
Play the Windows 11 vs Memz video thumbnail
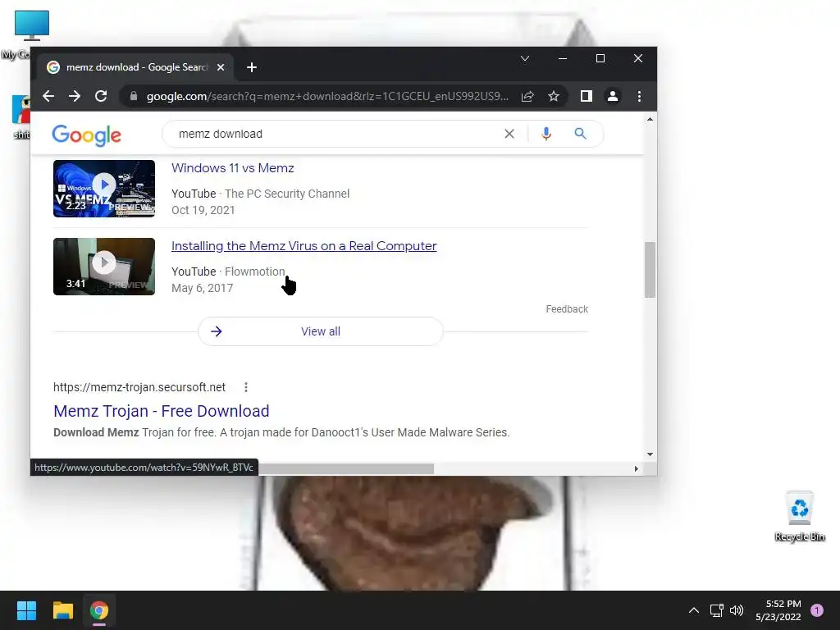[x=104, y=189]
